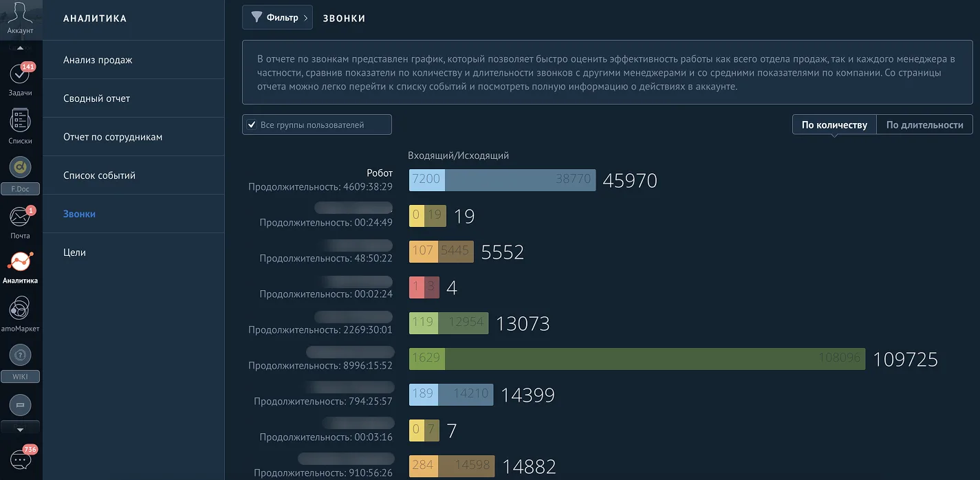Click the incoming 284 bar segment
The image size is (980, 480).
tap(424, 466)
